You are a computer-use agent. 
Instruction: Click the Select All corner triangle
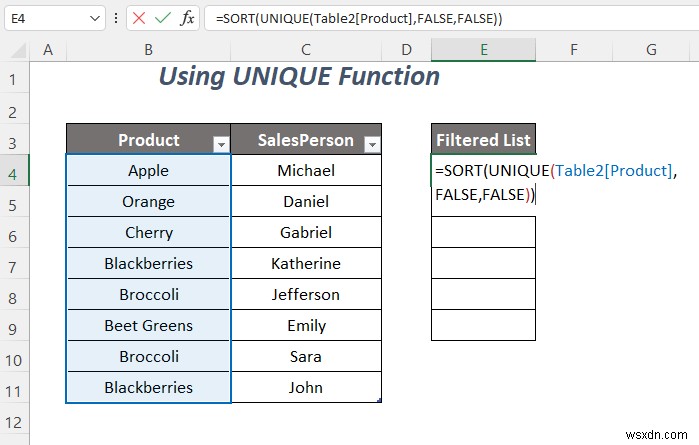pos(16,50)
